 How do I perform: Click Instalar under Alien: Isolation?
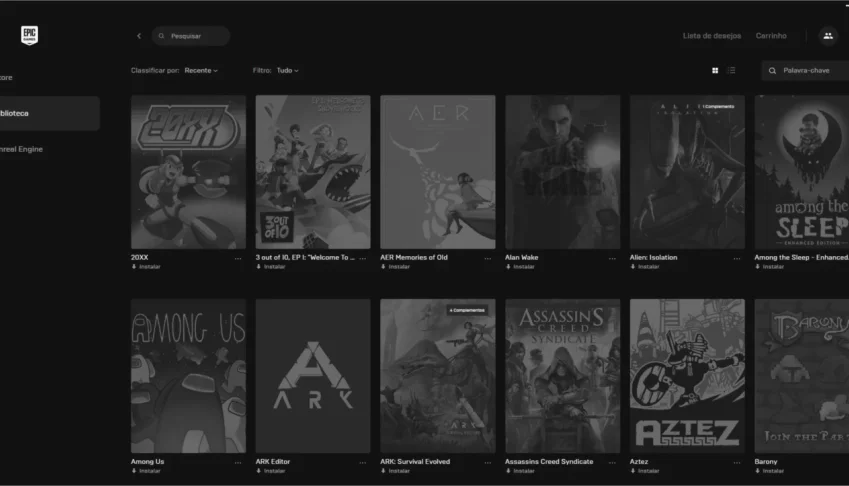coord(645,267)
